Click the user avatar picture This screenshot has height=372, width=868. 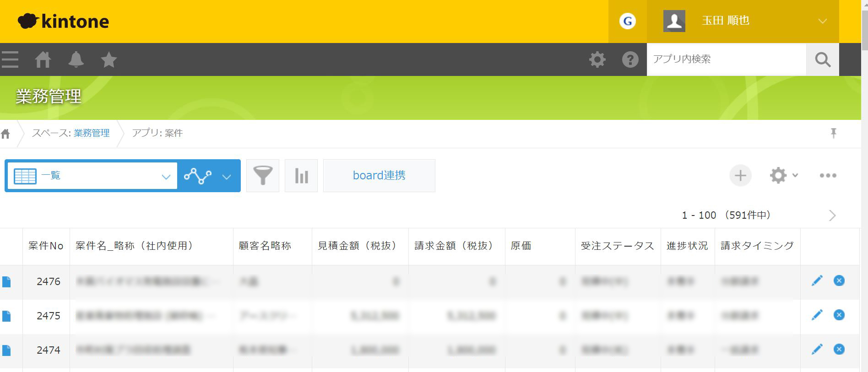(674, 21)
